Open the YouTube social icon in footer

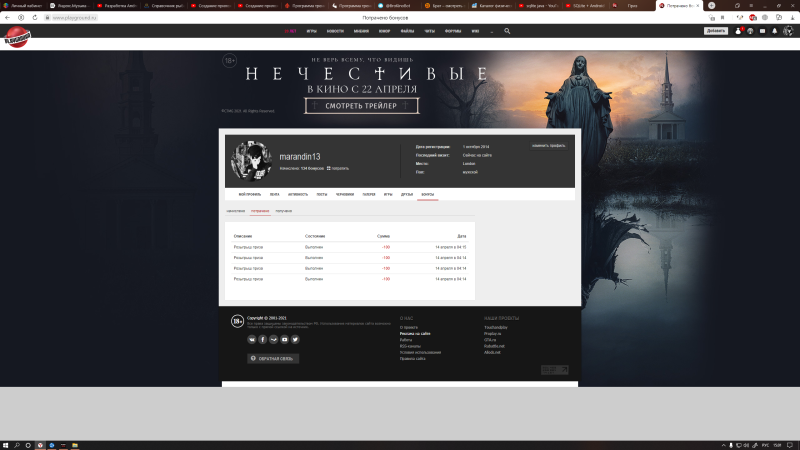pos(284,339)
